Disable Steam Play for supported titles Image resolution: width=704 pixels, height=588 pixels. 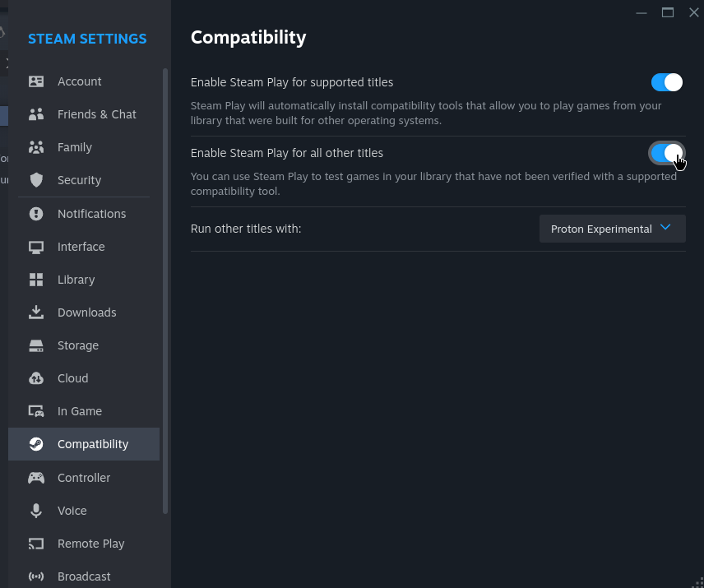click(667, 82)
